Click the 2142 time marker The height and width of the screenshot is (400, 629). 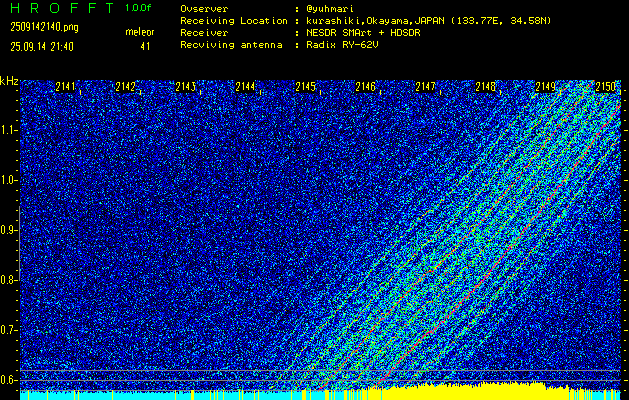125,86
